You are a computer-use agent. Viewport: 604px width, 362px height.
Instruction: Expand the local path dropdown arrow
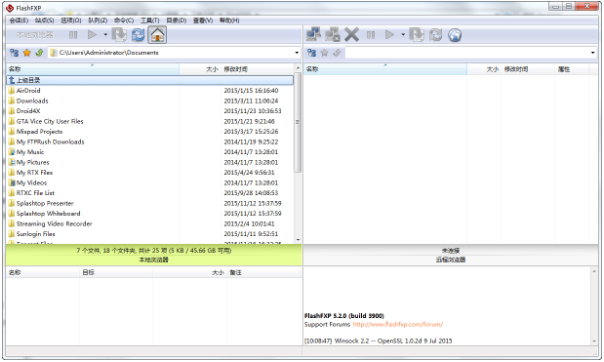pyautogui.click(x=297, y=53)
